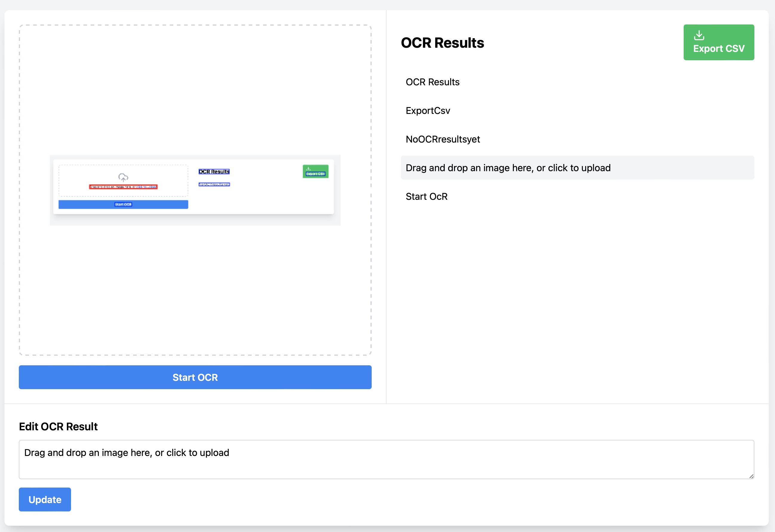
Task: Select highlighted 'Drag and drop an image' result
Action: tap(577, 168)
